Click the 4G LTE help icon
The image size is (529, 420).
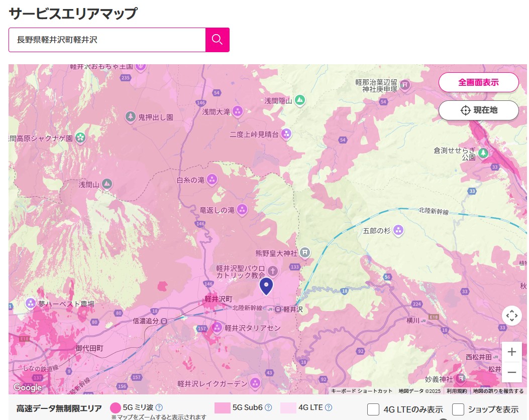point(329,407)
